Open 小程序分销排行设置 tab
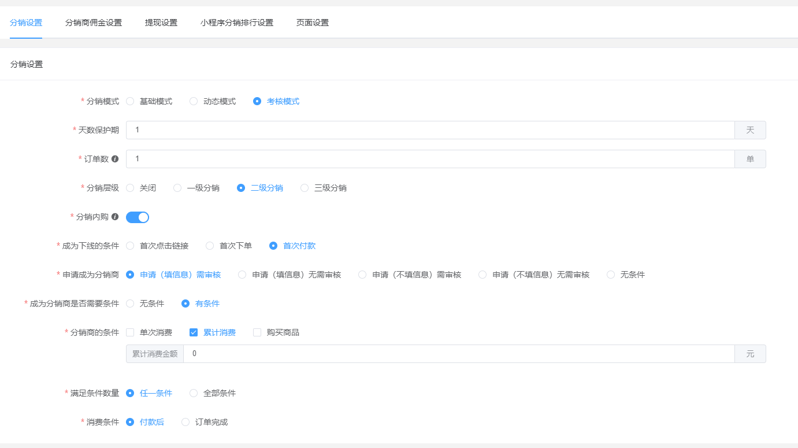 coord(236,22)
